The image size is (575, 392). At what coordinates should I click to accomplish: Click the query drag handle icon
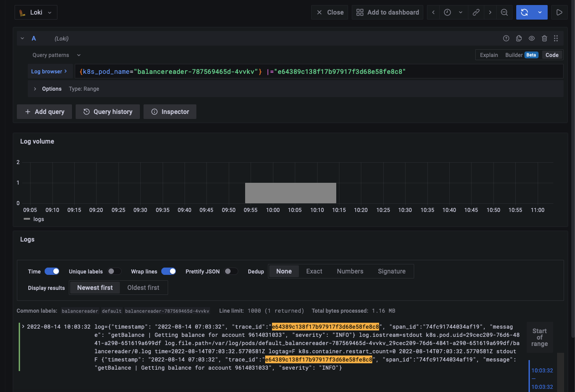tap(556, 38)
